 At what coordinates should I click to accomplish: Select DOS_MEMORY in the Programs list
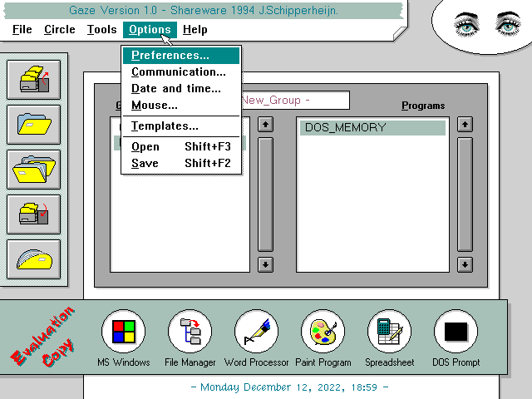(372, 127)
